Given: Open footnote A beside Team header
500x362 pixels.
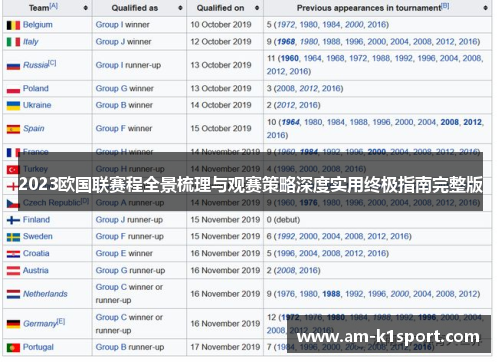Looking at the screenshot, I should pyautogui.click(x=54, y=6).
